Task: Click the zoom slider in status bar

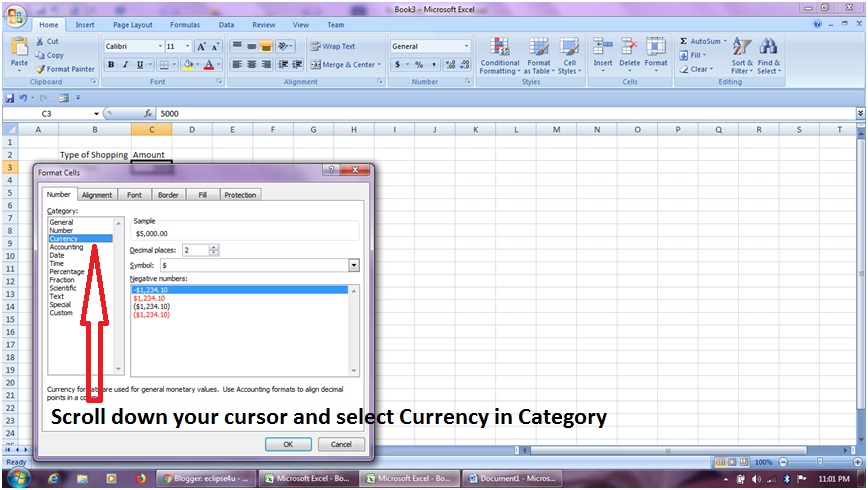Action: [820, 462]
